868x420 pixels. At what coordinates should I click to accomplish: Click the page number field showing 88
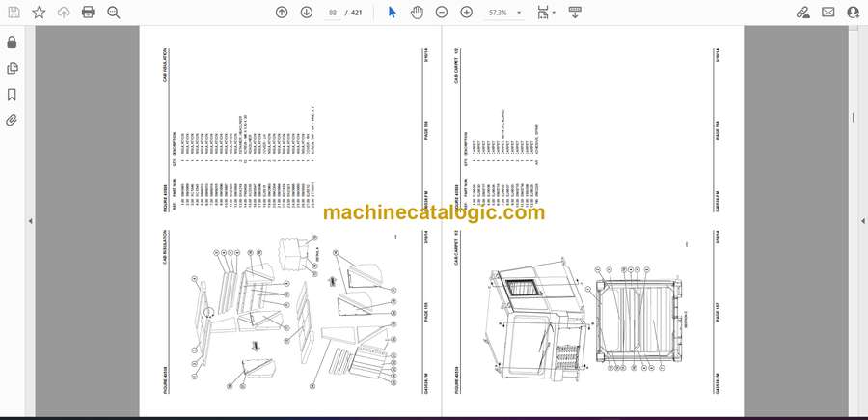coord(333,13)
